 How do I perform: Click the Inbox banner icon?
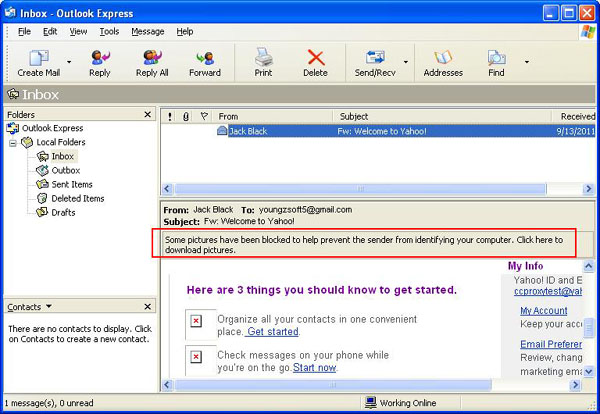coord(13,94)
